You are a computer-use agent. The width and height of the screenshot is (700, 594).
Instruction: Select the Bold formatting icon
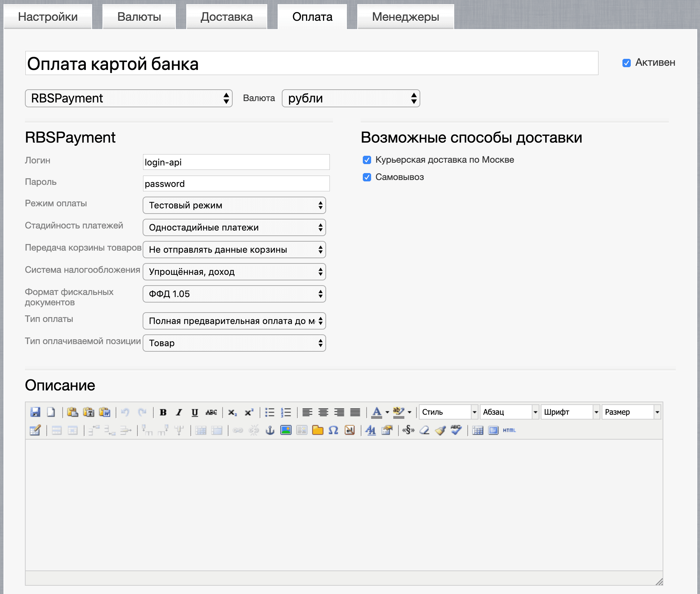click(x=163, y=412)
